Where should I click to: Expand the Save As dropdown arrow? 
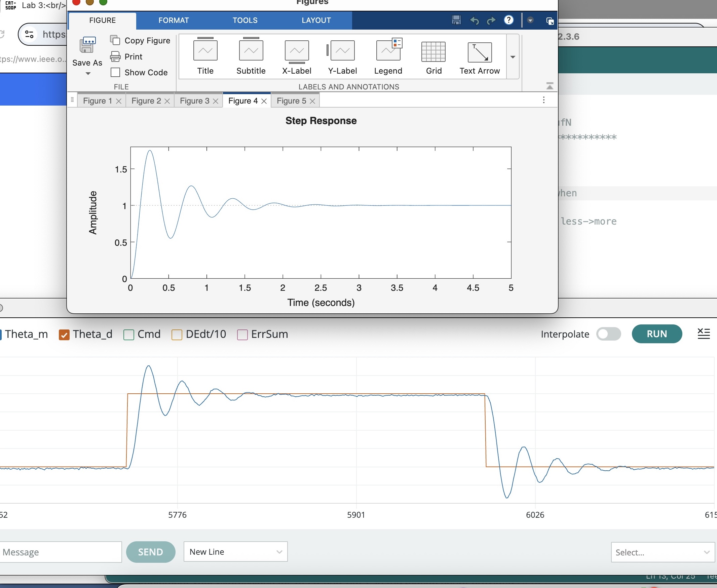[88, 74]
